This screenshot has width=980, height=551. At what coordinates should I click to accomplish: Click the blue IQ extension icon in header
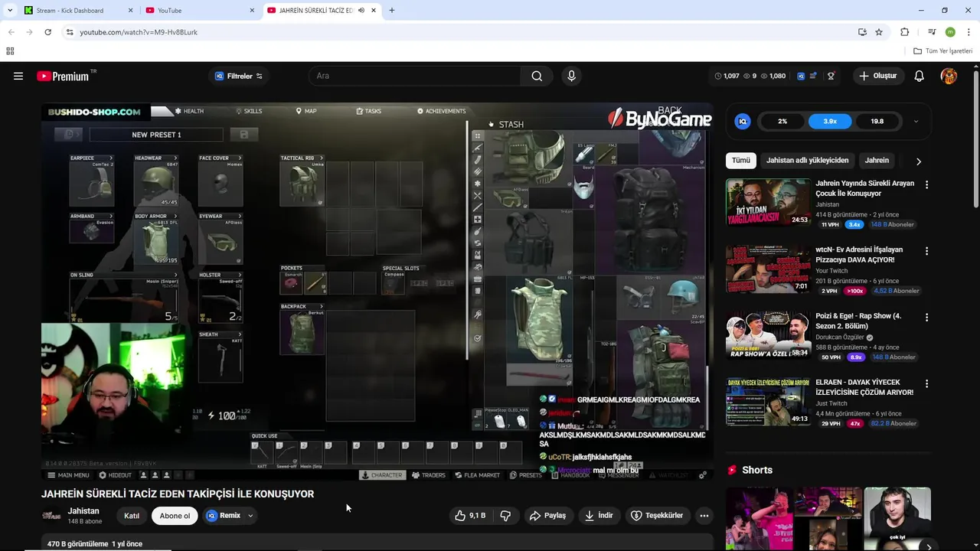tap(801, 76)
